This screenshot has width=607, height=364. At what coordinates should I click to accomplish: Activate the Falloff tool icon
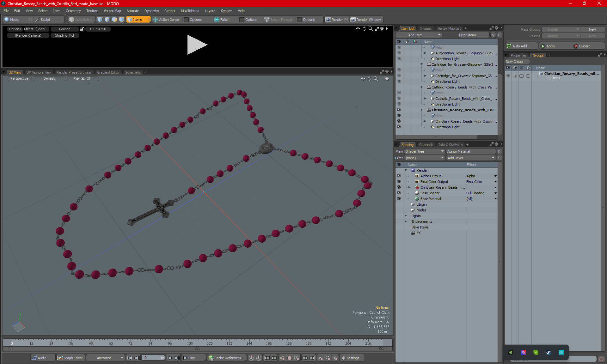[217, 20]
